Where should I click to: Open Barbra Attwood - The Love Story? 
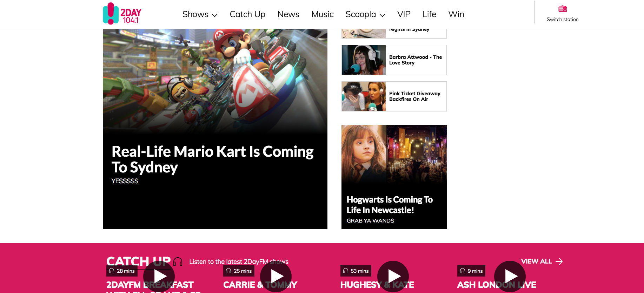pyautogui.click(x=416, y=60)
